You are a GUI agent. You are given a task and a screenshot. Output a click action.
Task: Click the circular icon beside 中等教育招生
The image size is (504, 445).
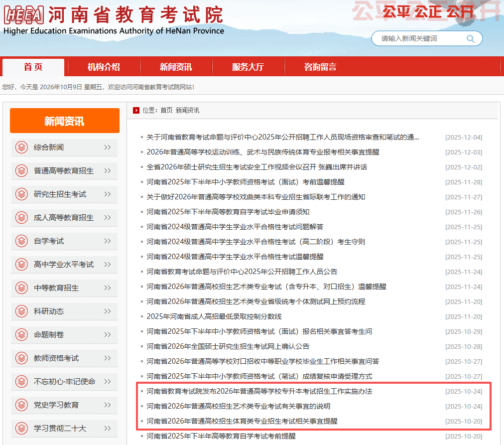(x=21, y=288)
